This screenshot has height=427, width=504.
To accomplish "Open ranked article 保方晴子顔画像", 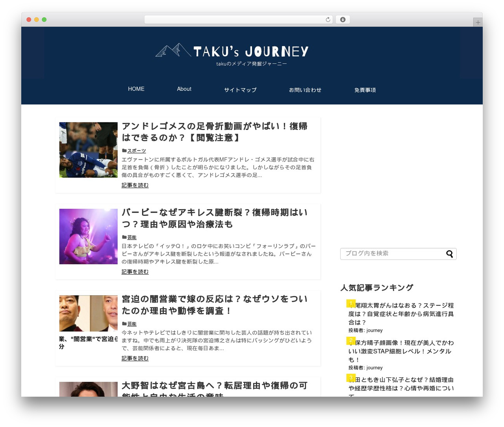I will coord(401,351).
